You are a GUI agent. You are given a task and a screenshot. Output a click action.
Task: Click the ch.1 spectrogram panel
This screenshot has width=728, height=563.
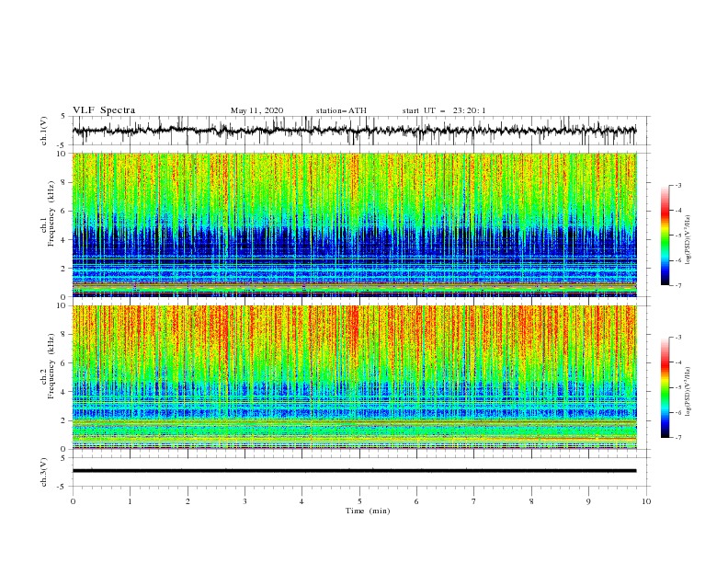[355, 224]
